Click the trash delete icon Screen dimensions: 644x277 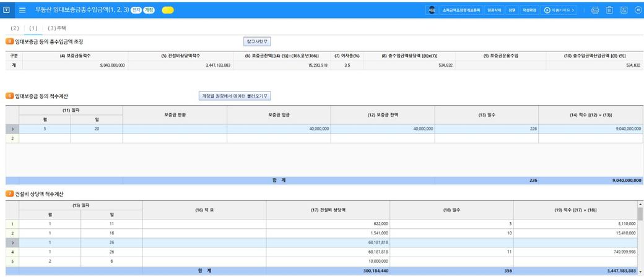609,10
